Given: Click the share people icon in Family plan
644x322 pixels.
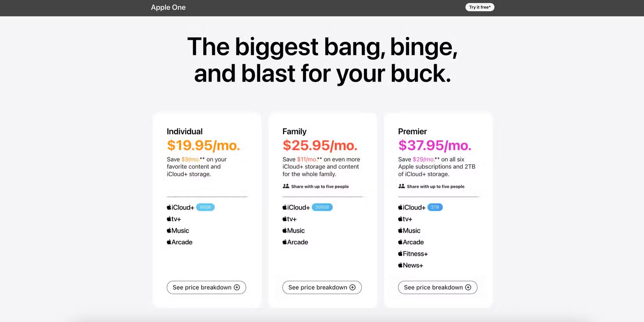Looking at the screenshot, I should pos(286,186).
